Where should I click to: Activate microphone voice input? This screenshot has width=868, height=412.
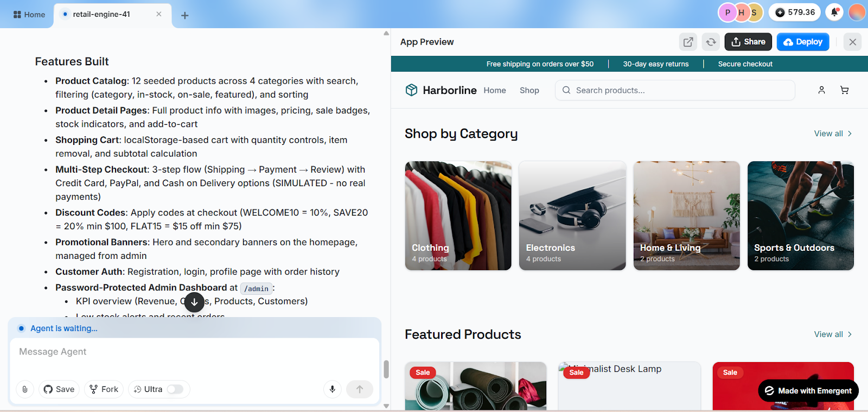point(333,389)
